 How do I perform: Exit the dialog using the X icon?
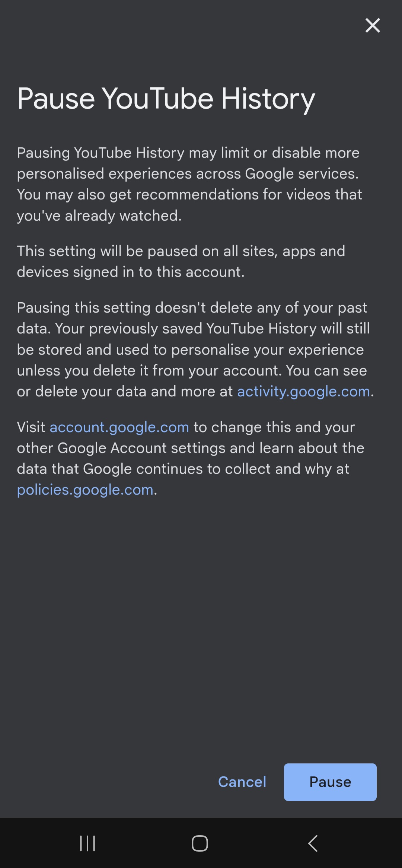point(373,25)
